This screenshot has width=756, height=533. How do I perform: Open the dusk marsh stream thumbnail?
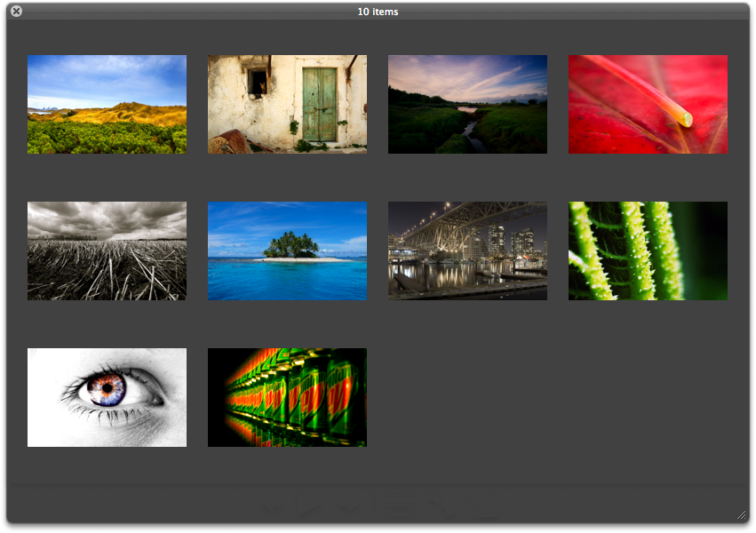click(467, 105)
